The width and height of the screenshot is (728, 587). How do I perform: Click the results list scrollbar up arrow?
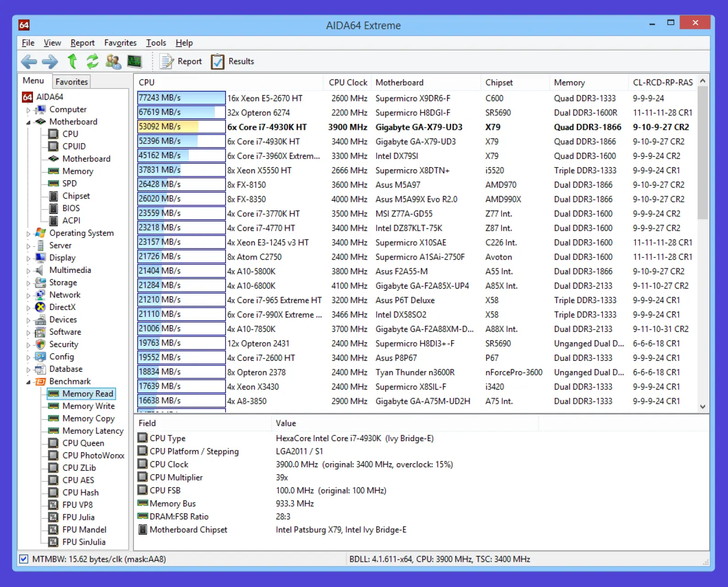(x=703, y=81)
